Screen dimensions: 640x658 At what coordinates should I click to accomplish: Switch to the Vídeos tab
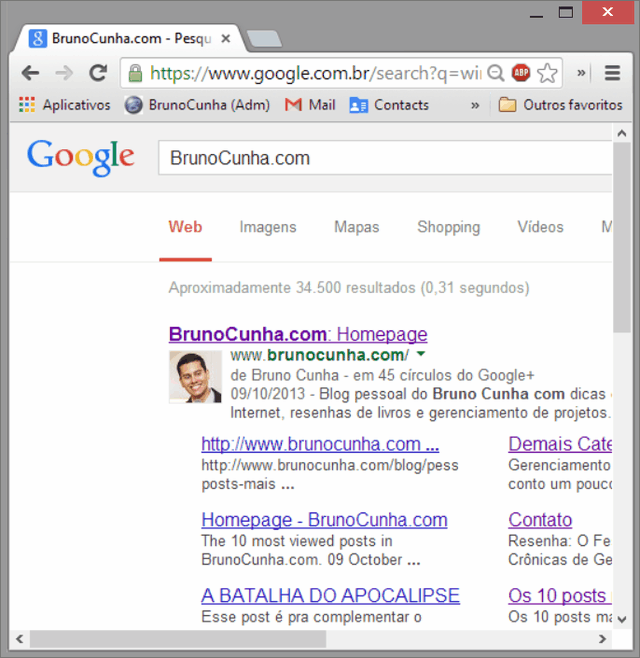tap(540, 227)
